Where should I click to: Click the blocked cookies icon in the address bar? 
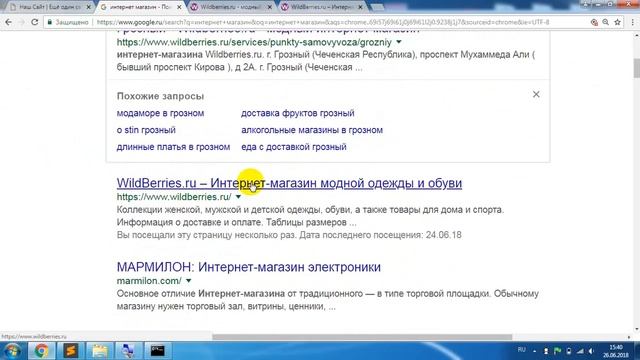coord(594,22)
